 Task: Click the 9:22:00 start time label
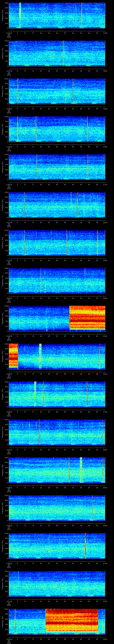click(9, 260)
